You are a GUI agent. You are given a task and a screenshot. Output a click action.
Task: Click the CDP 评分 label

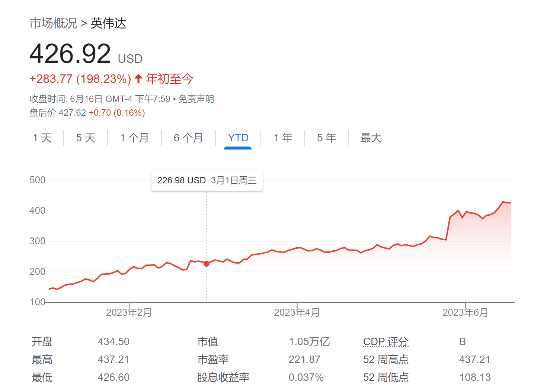pos(385,341)
